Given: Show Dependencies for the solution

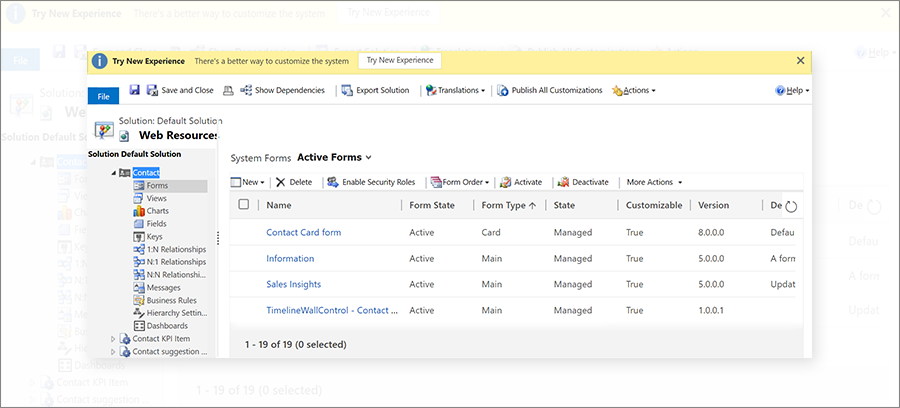Looking at the screenshot, I should click(282, 90).
